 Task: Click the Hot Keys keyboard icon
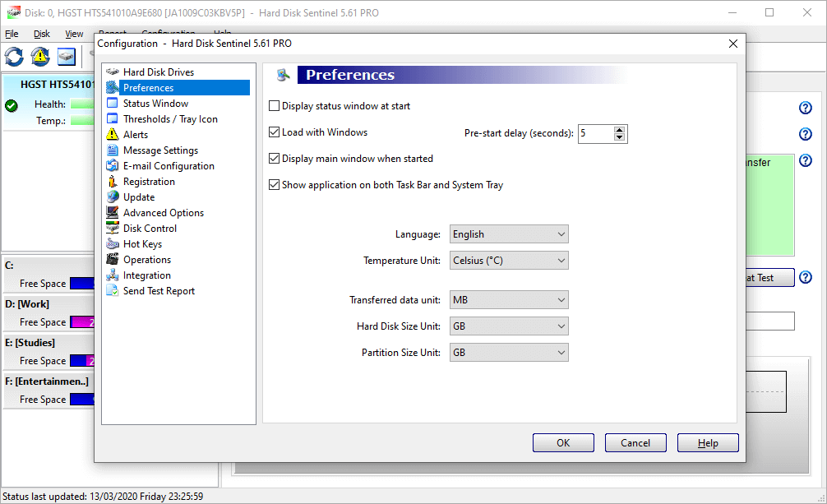(x=113, y=244)
